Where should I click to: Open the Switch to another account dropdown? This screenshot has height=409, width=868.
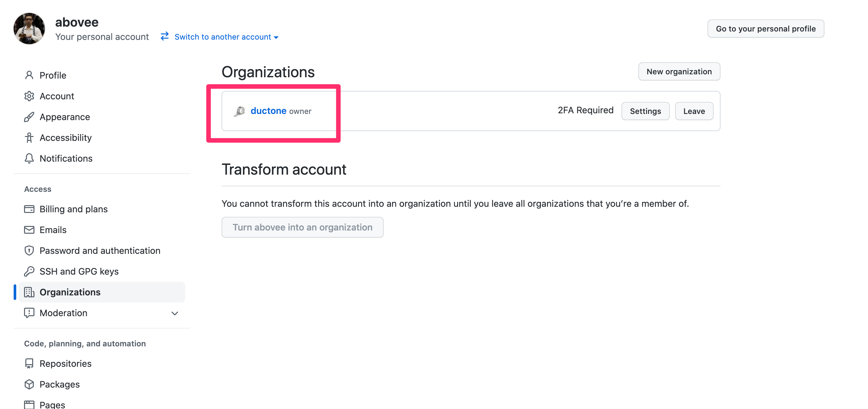coord(226,37)
